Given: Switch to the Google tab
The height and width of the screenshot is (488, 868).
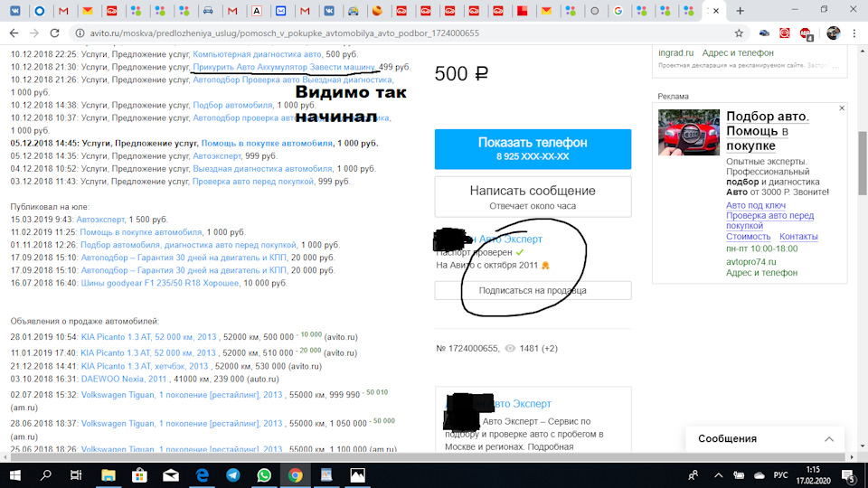Looking at the screenshot, I should point(618,11).
